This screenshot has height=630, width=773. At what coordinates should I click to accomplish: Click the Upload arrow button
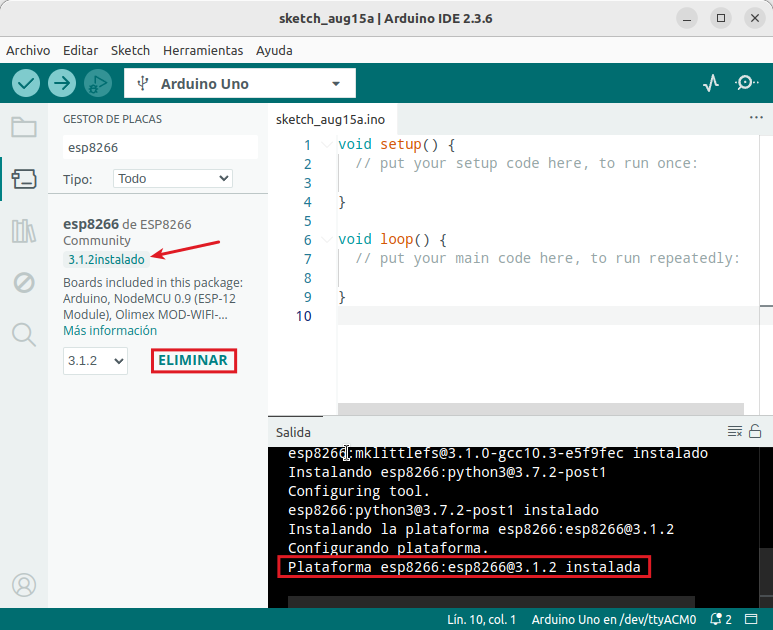coord(62,83)
